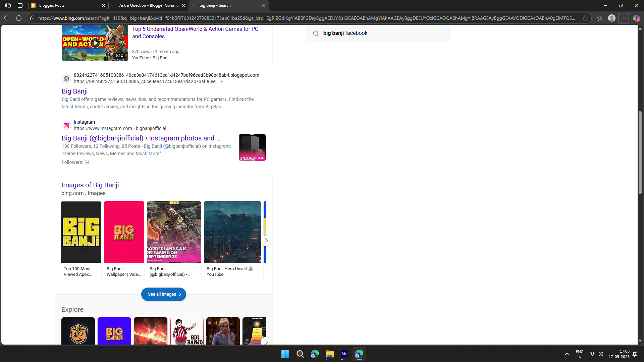Open the browser profile icon
This screenshot has height=362, width=644.
(x=612, y=18)
